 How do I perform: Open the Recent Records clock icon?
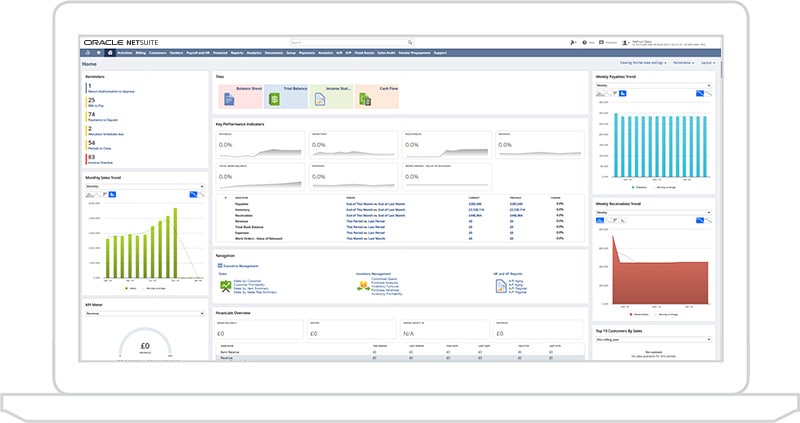pyautogui.click(x=87, y=53)
